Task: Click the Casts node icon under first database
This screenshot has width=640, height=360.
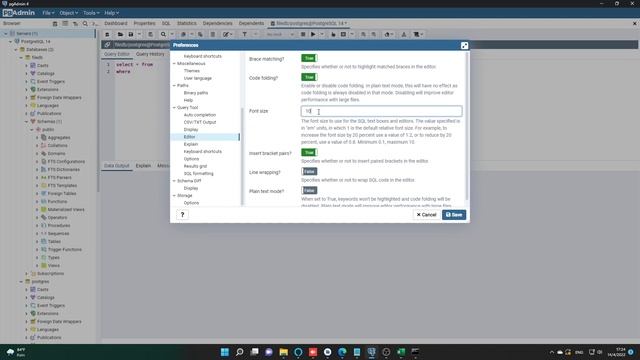Action: [33, 65]
